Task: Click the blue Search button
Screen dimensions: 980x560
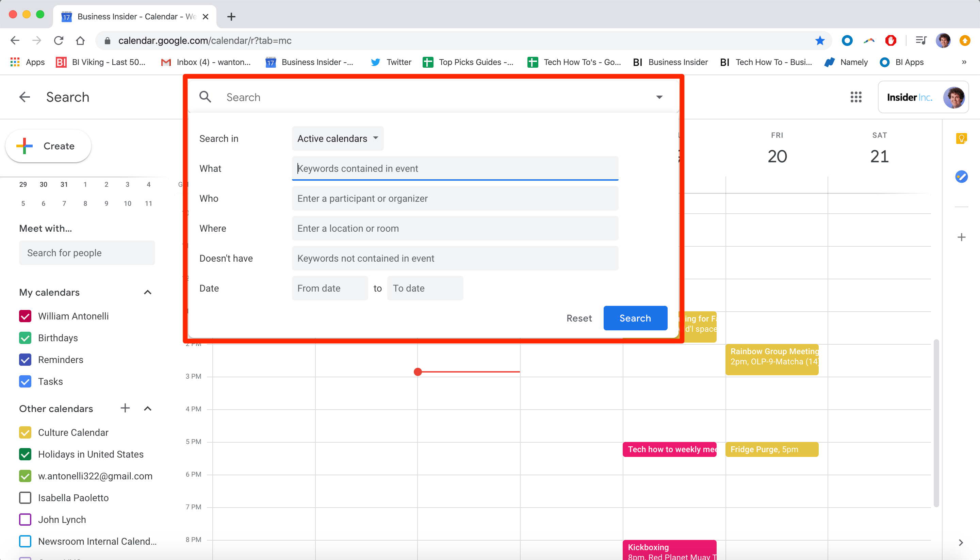Action: 635,318
